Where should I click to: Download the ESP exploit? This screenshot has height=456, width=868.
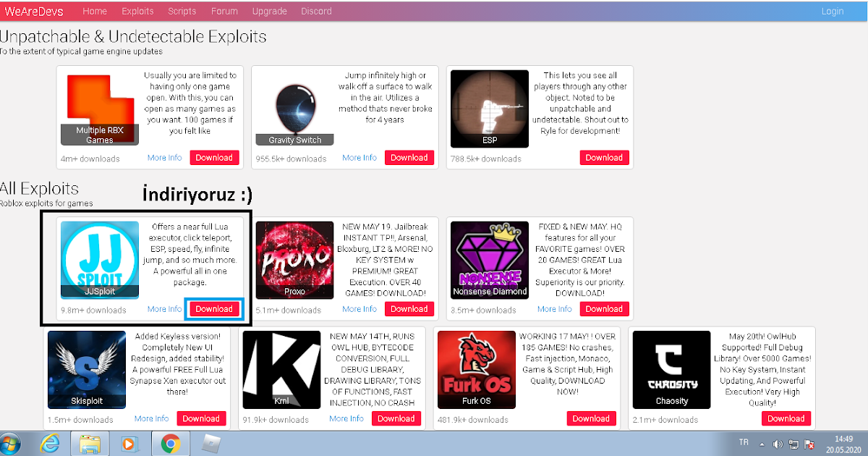coord(604,158)
